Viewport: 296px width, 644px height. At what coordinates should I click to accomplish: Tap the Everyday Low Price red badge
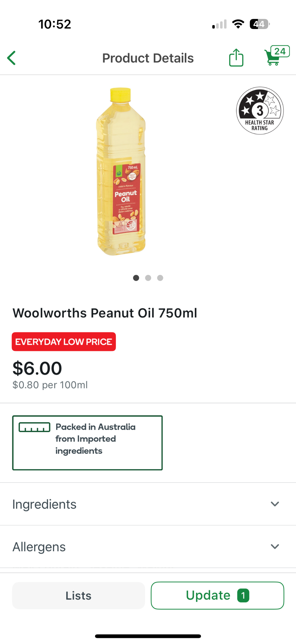coord(64,342)
